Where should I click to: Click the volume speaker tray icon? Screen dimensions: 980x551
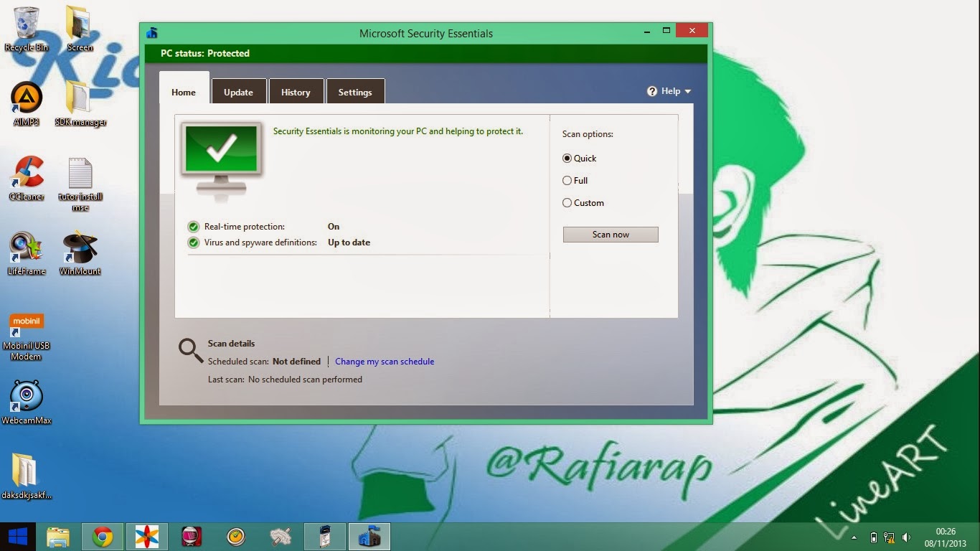point(907,537)
